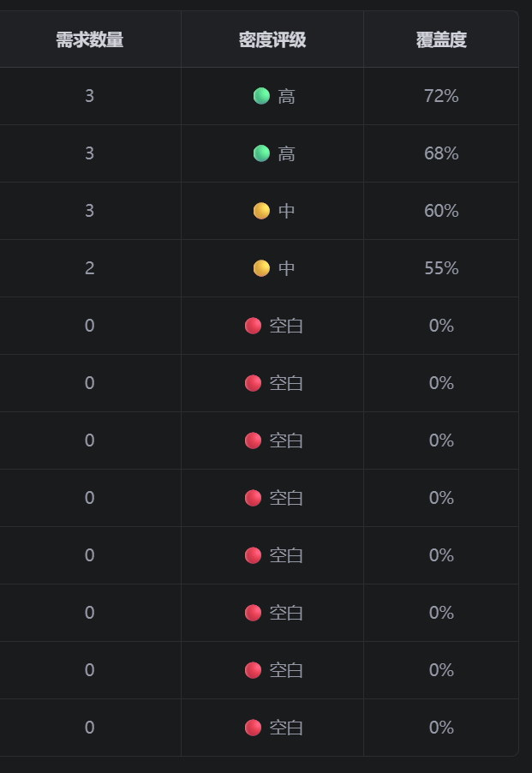532x773 pixels.
Task: Click the 密度评级 column header
Action: 272,39
